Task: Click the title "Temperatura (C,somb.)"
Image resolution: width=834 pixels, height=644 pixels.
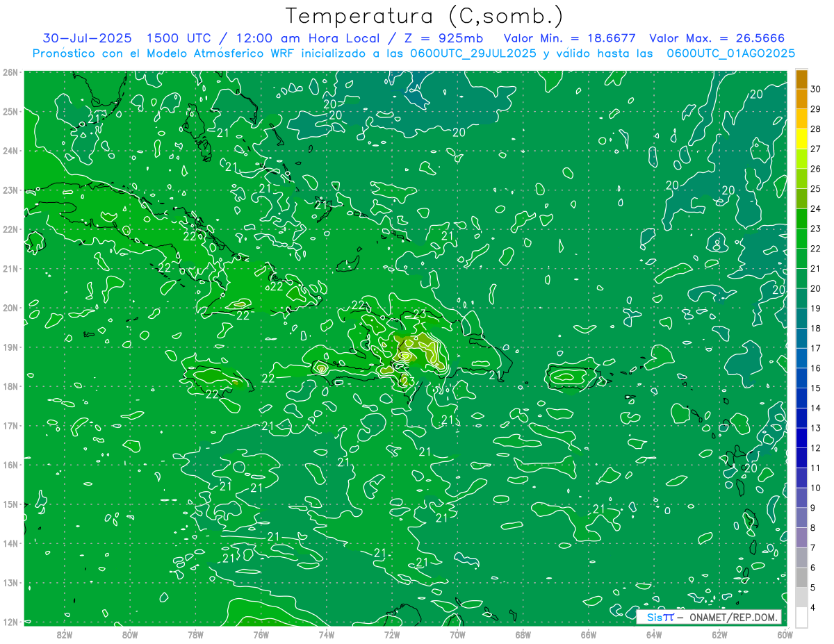Action: tap(425, 17)
